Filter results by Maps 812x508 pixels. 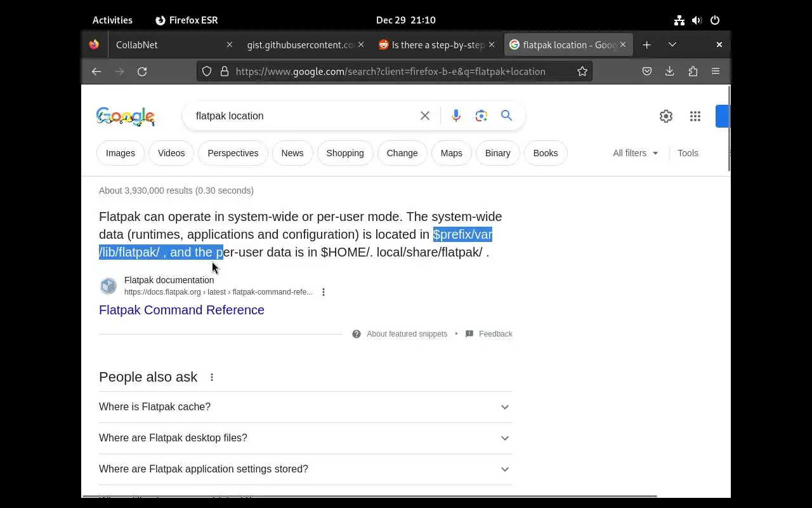click(452, 153)
